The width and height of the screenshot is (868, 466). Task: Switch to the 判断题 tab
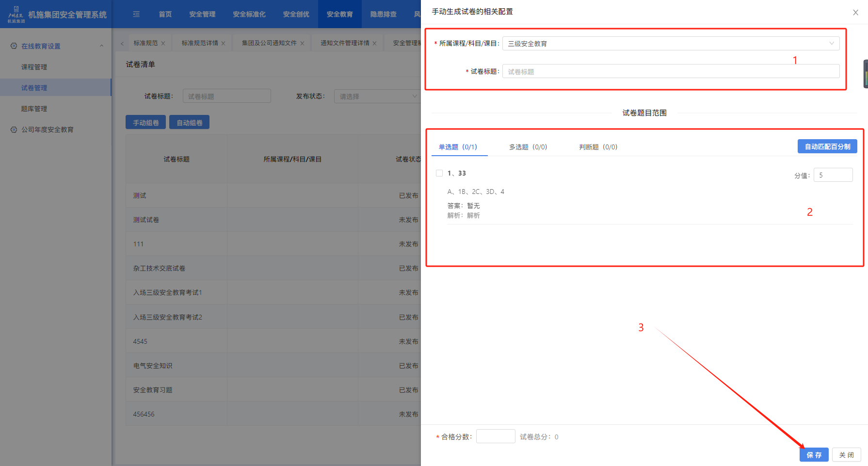[x=598, y=147]
